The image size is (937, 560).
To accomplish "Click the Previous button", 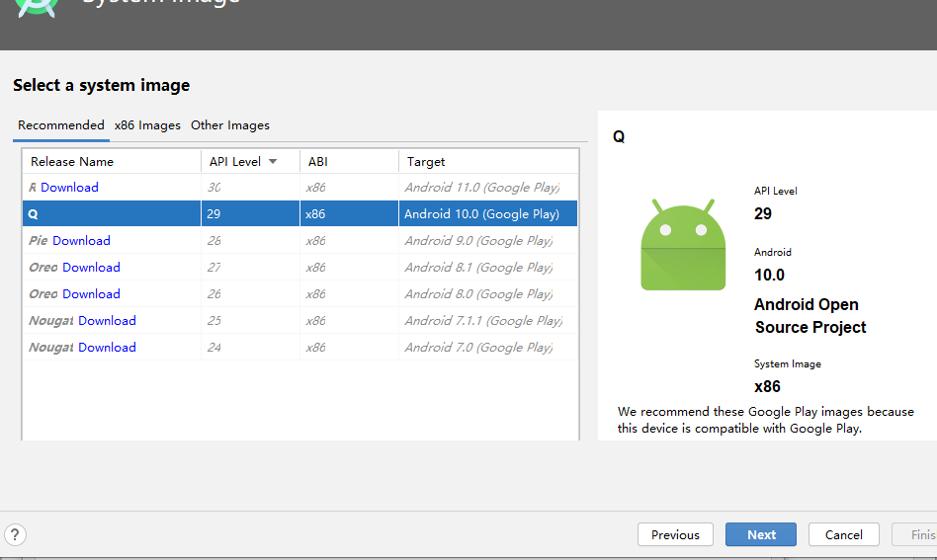I will [675, 534].
